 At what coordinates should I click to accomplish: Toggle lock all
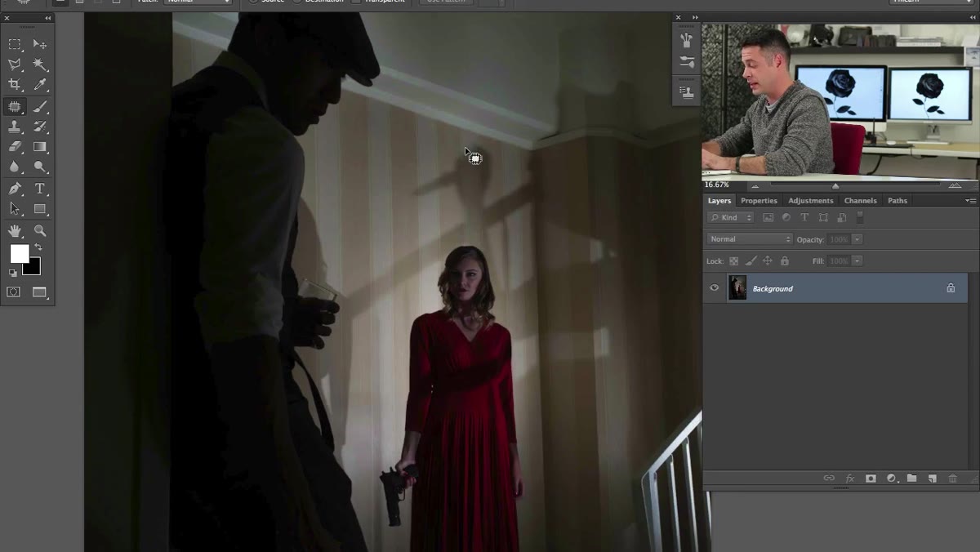785,261
